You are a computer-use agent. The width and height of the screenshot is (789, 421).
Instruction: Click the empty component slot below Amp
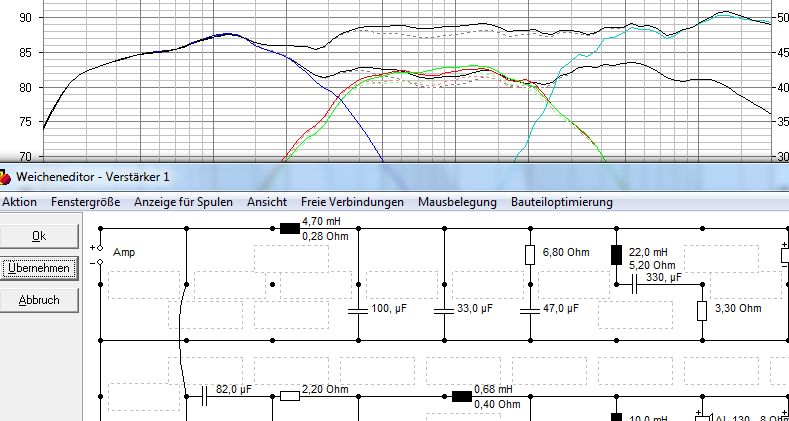(x=144, y=285)
